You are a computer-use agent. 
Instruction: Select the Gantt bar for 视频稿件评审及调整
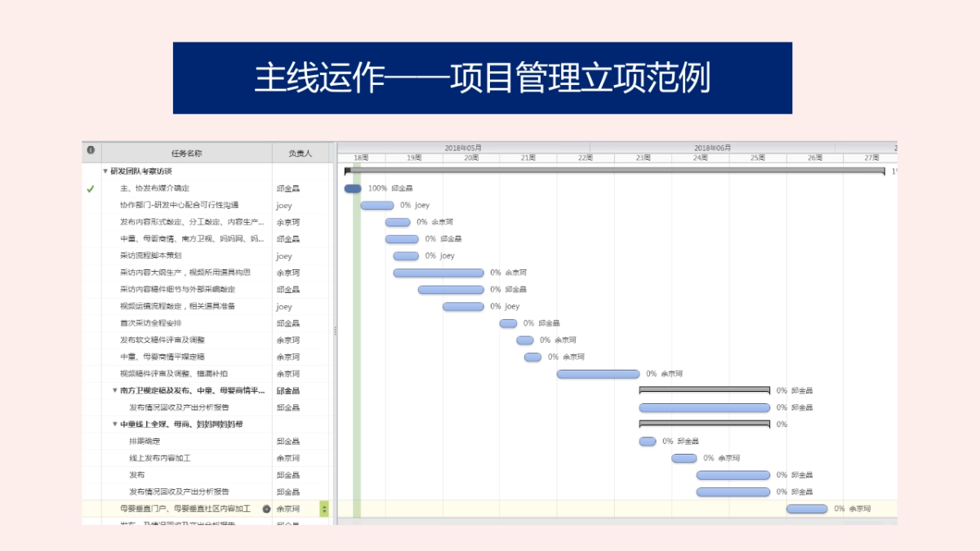tap(598, 374)
